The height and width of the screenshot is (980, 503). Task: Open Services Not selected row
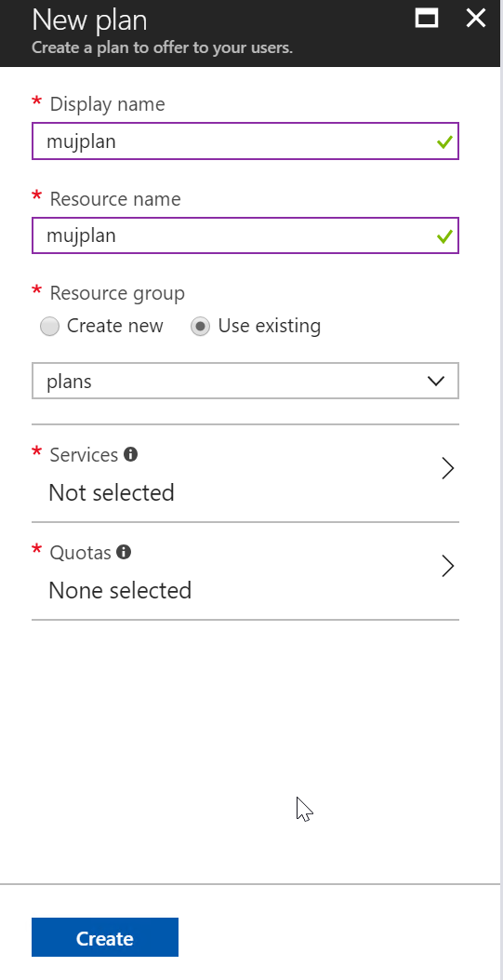245,473
